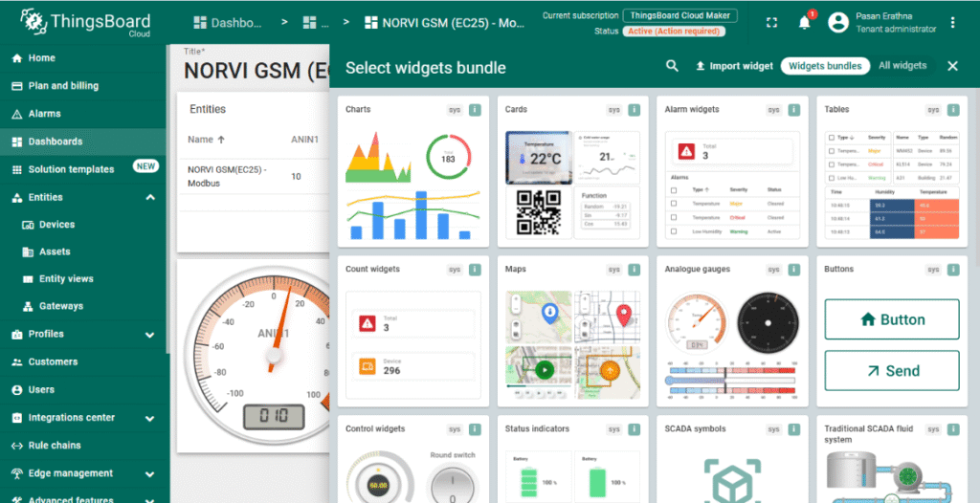Click the search icon in widgets bundle header
The image size is (980, 503).
pyautogui.click(x=673, y=66)
